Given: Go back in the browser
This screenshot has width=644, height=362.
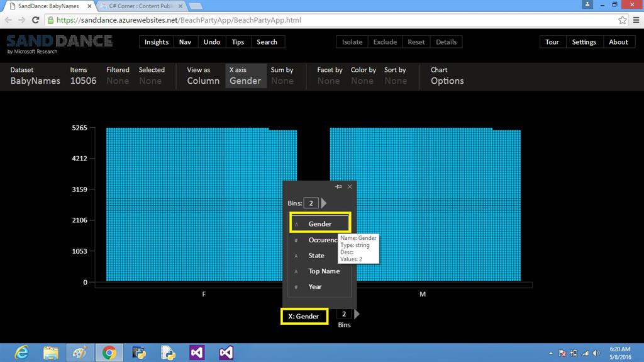Looking at the screenshot, I should point(8,20).
